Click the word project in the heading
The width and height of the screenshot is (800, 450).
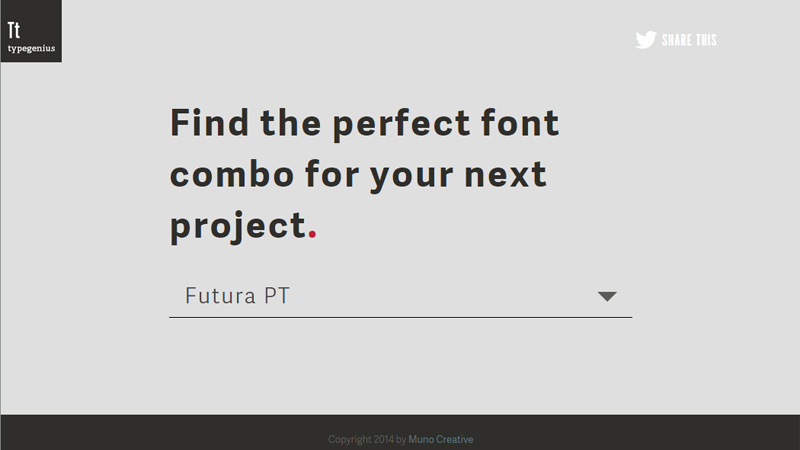(x=238, y=227)
